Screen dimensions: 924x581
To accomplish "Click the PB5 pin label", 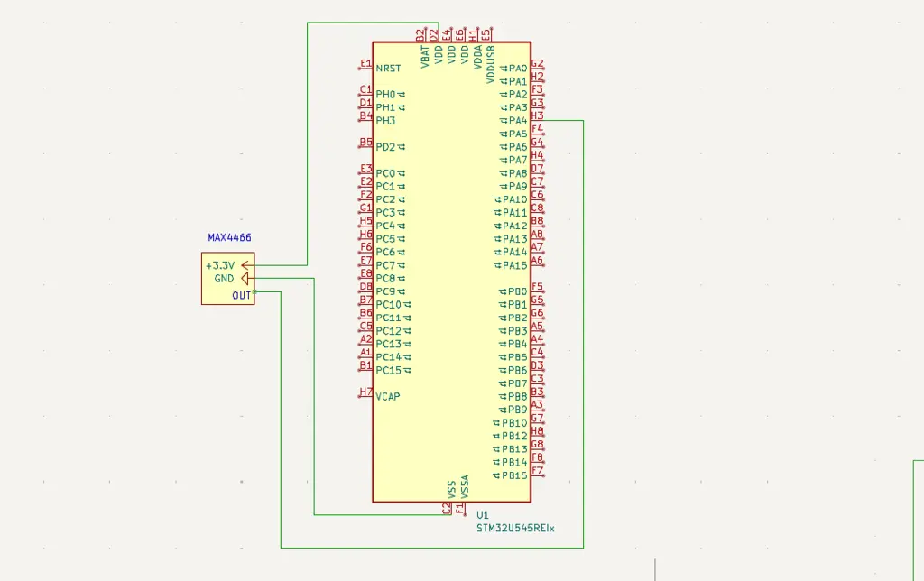I will (517, 357).
